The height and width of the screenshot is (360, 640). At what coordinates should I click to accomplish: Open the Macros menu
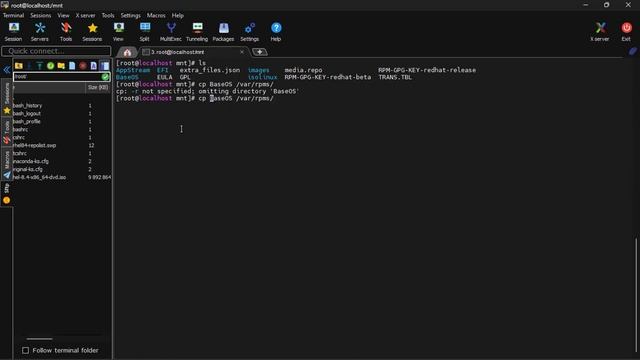[x=156, y=16]
